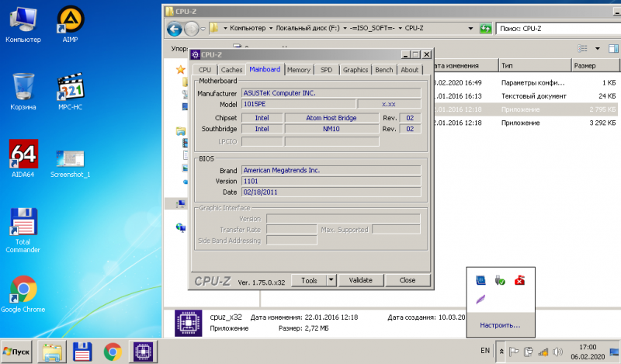Click the Настроить... link in tray popup
This screenshot has width=621, height=364.
coord(500,325)
